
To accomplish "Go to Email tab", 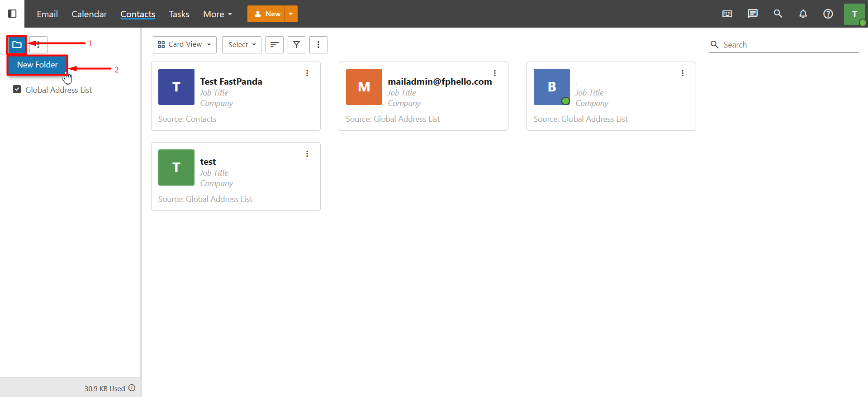I will tap(47, 14).
